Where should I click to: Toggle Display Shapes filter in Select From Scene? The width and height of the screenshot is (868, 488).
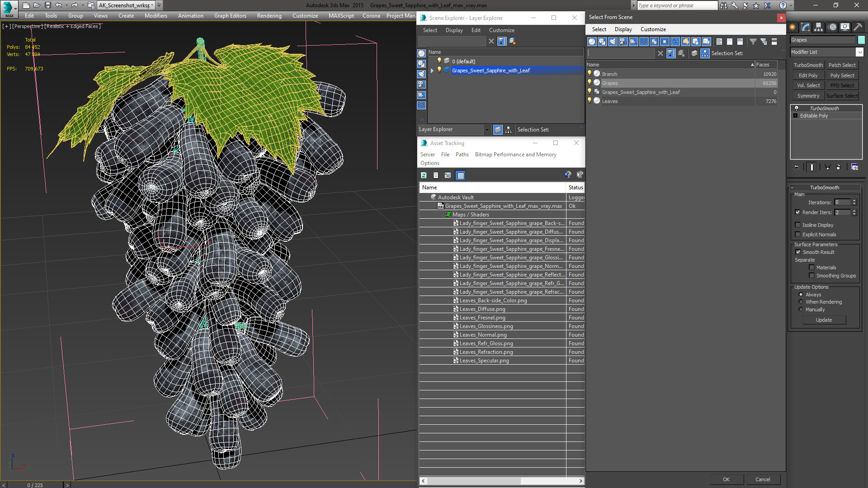(x=602, y=42)
